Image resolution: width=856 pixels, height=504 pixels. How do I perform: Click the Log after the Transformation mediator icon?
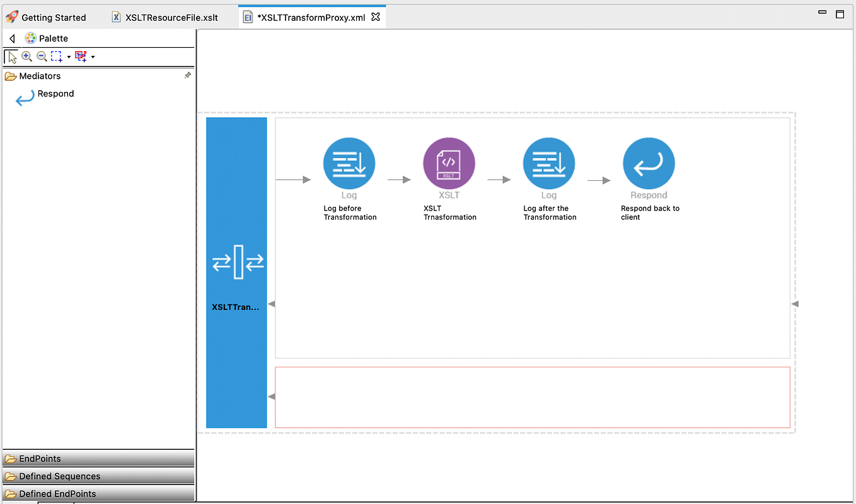point(548,163)
